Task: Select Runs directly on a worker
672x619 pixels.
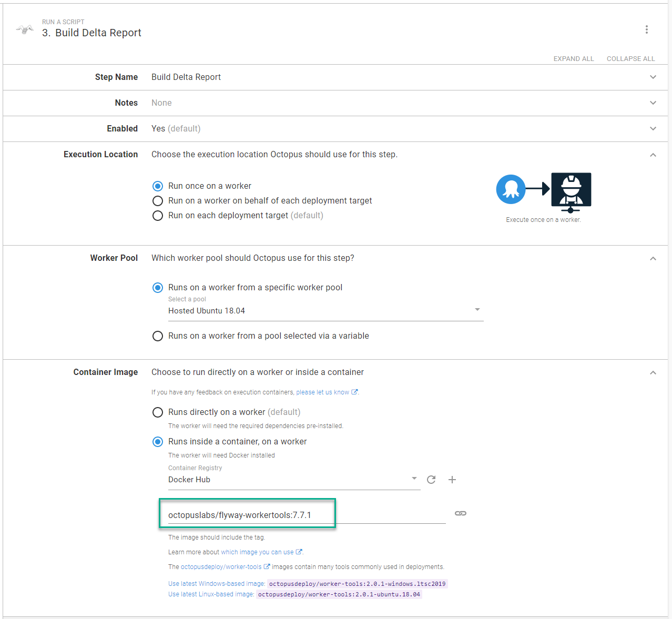Action: (158, 412)
